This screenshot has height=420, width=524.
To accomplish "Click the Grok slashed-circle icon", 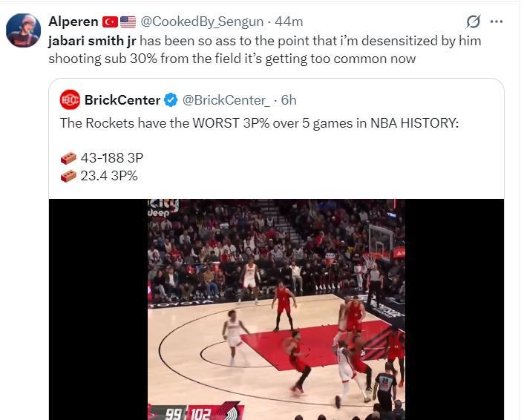I will [474, 22].
